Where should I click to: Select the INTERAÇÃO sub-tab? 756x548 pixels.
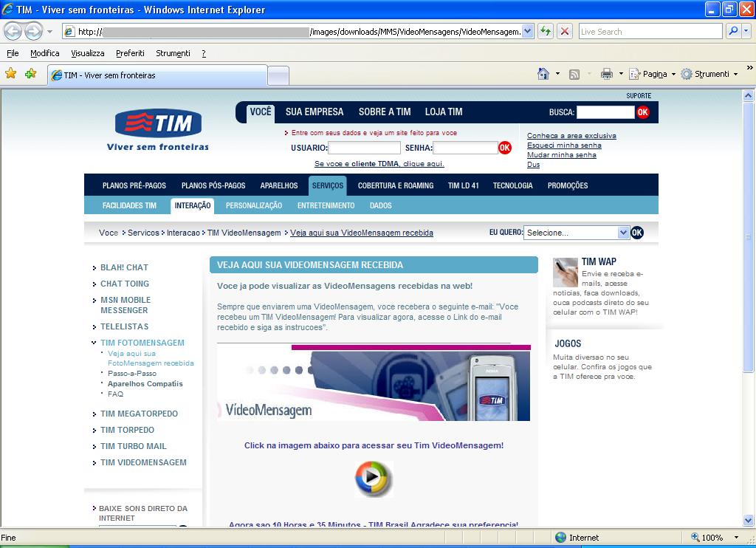pyautogui.click(x=193, y=205)
